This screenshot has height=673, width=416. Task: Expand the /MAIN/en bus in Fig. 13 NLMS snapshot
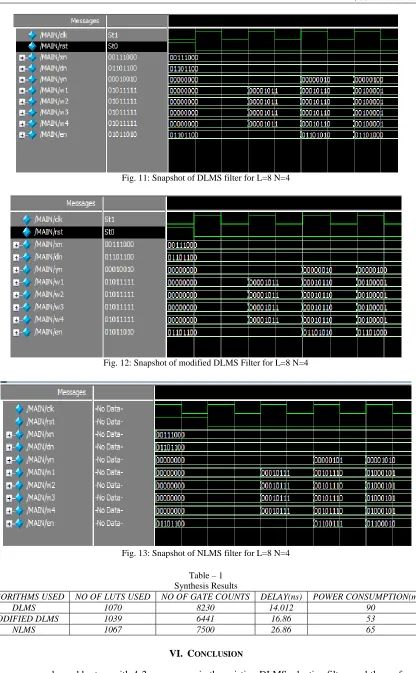(x=9, y=524)
